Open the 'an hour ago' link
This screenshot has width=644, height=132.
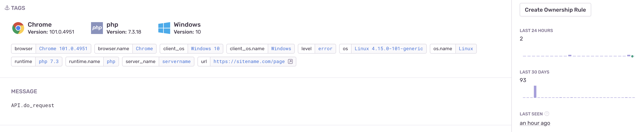click(x=535, y=123)
